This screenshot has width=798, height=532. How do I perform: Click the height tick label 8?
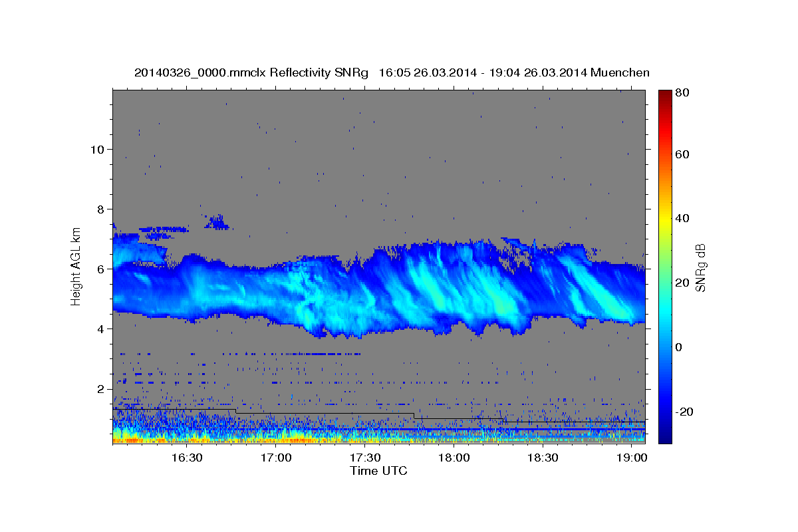102,209
